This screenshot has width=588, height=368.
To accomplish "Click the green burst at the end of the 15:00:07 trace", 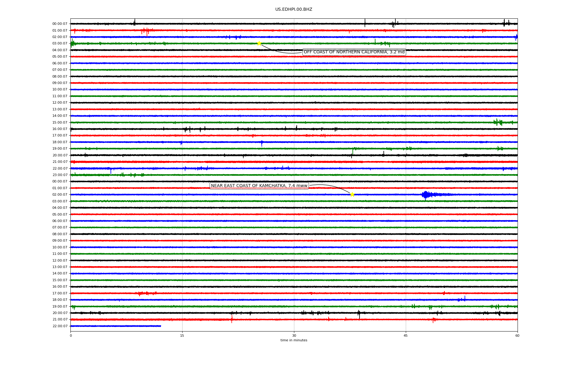I will [499, 122].
